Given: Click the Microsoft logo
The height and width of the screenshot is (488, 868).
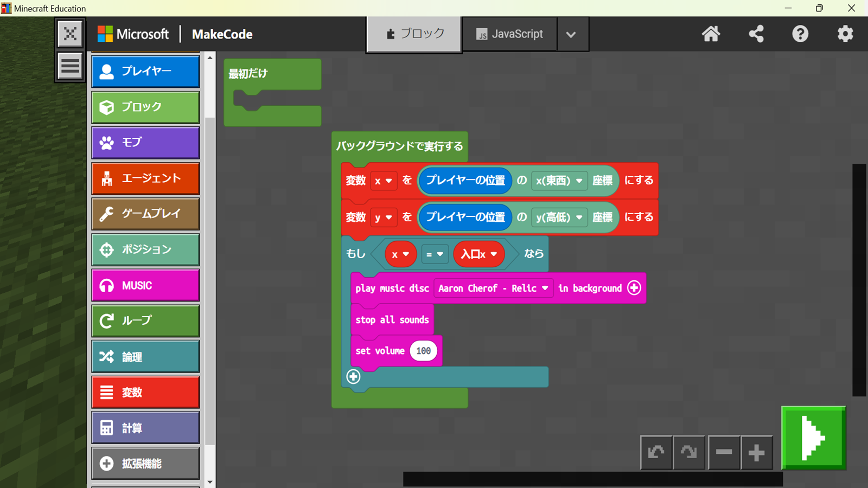Looking at the screenshot, I should coord(133,34).
